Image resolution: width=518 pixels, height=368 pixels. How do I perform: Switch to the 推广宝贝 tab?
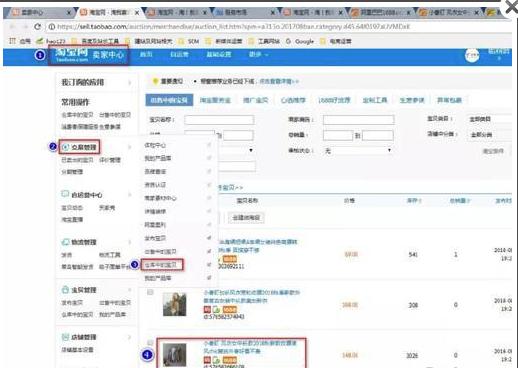tap(255, 100)
